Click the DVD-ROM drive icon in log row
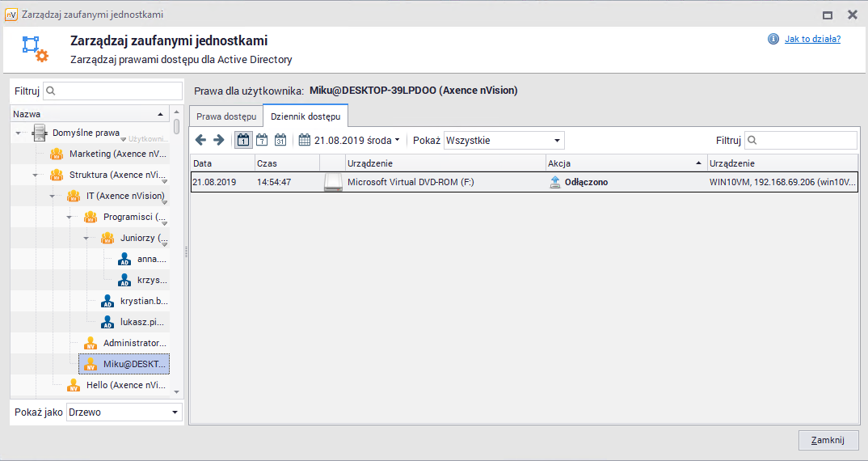The height and width of the screenshot is (461, 868). coord(333,183)
